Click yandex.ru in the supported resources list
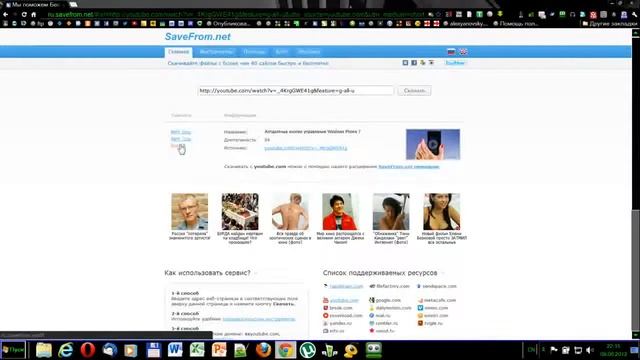This screenshot has width=640, height=360. click(x=340, y=323)
